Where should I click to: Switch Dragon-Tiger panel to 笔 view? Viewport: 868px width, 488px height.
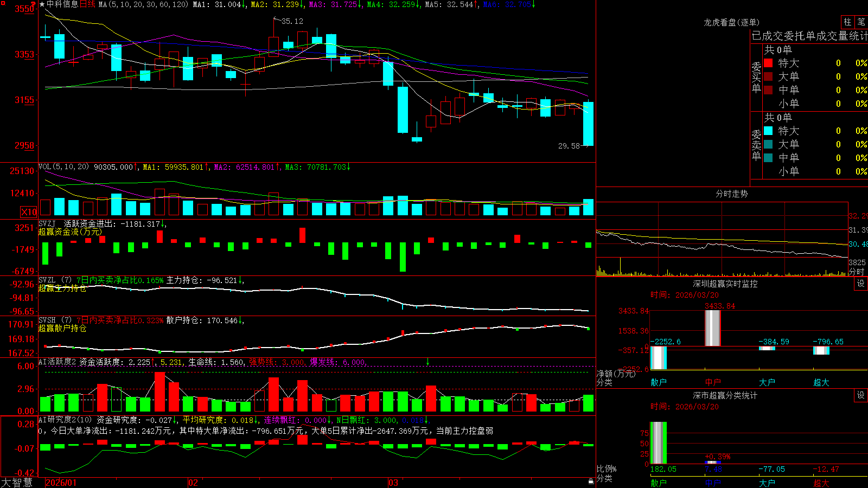(861, 22)
